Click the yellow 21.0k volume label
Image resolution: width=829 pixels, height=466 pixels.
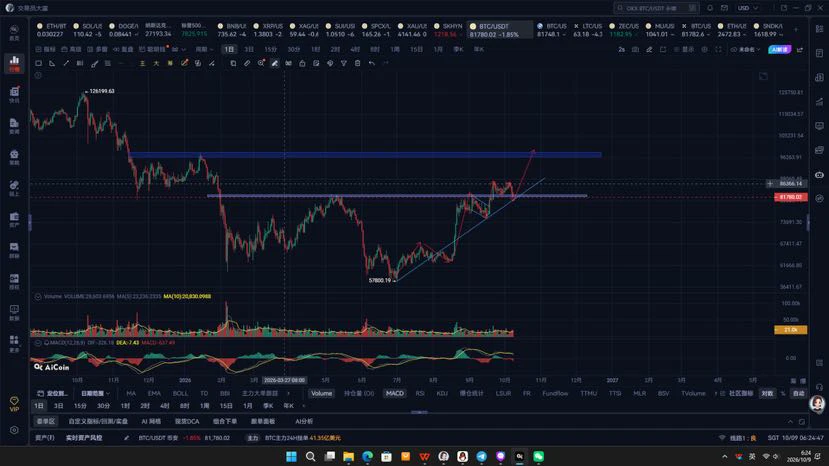click(x=791, y=330)
